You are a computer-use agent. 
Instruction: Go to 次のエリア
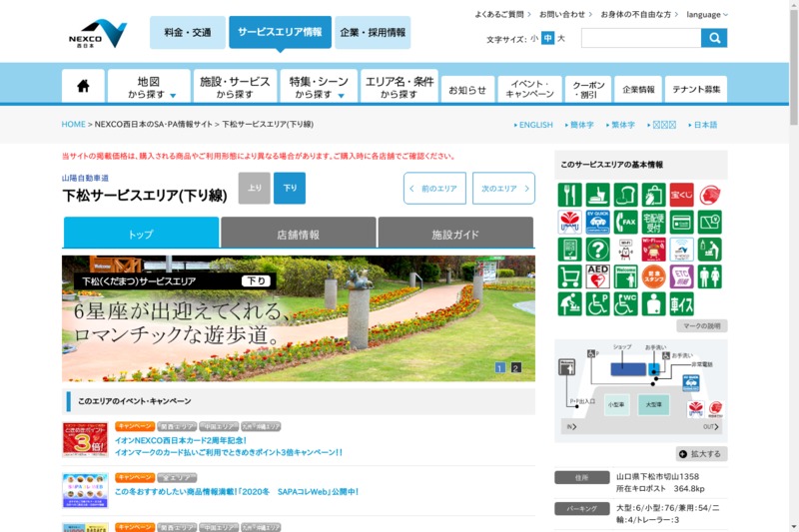(502, 188)
